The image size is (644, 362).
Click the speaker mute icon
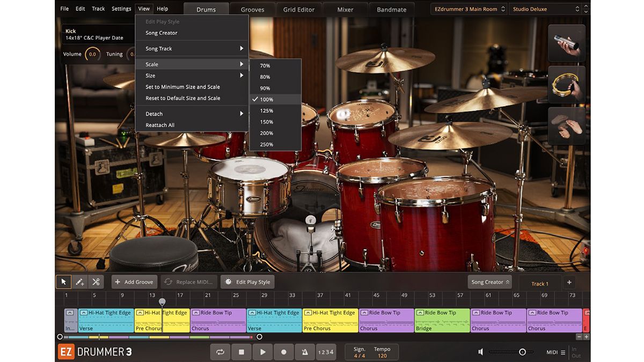click(481, 352)
